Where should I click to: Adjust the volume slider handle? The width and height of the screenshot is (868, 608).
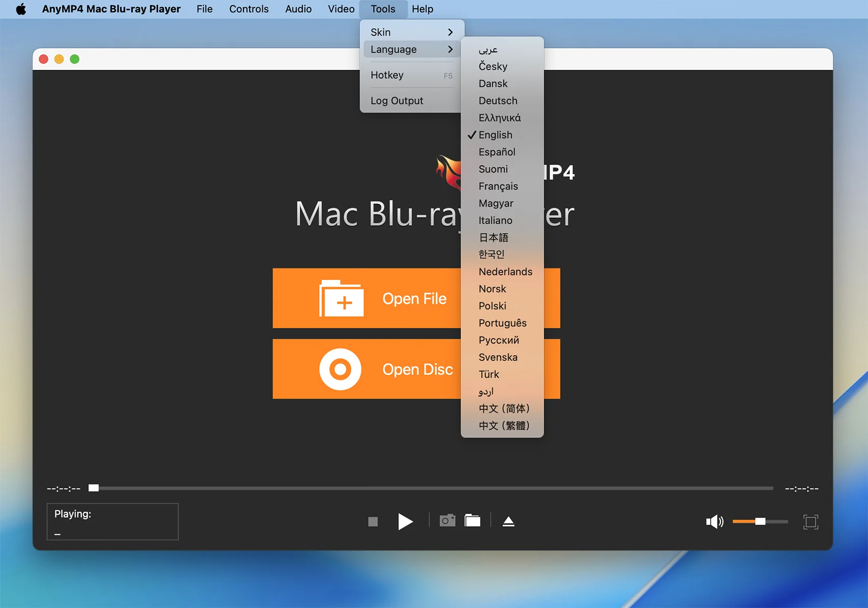click(760, 522)
